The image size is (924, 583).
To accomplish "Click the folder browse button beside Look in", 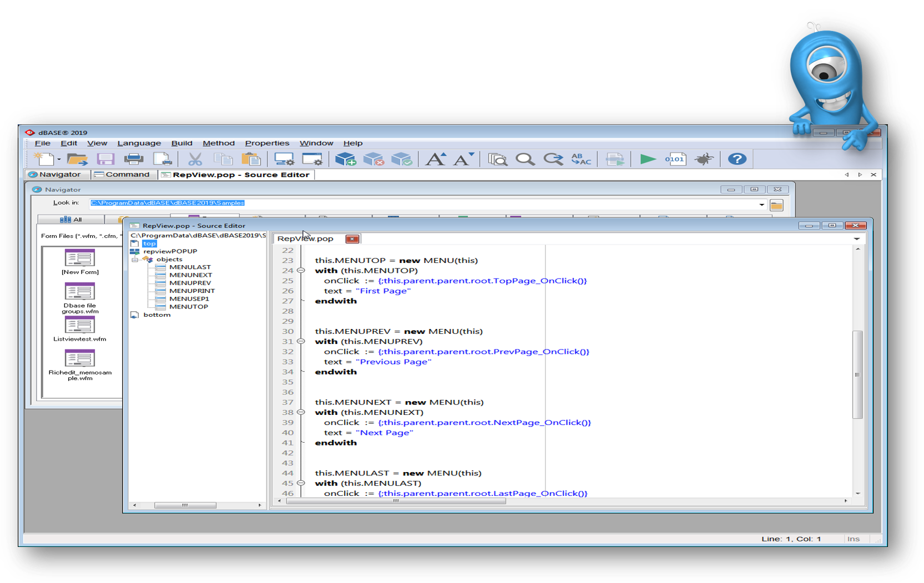I will [x=776, y=204].
